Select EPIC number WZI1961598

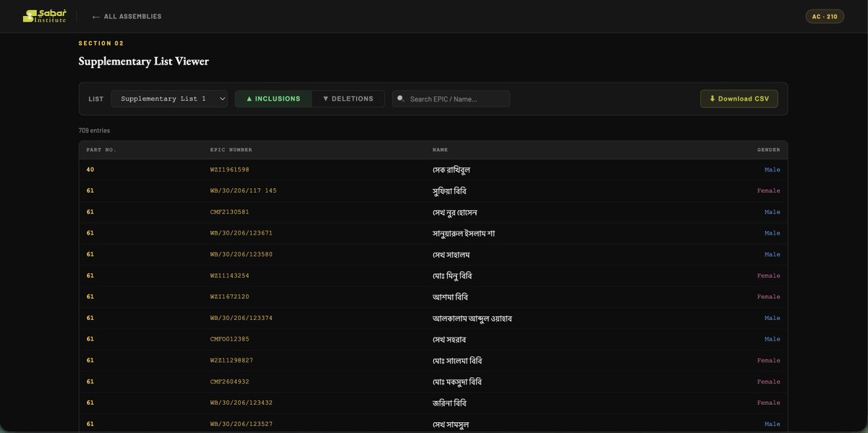click(229, 169)
